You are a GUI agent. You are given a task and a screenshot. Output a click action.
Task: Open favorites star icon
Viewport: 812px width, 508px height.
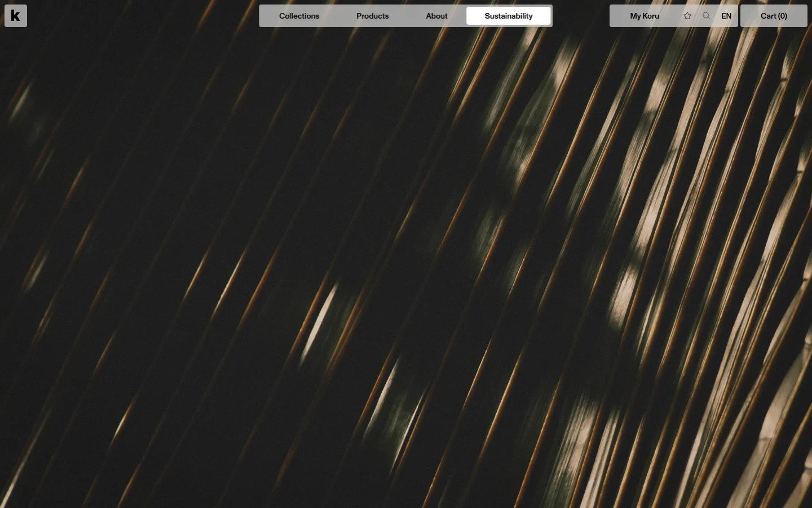687,16
